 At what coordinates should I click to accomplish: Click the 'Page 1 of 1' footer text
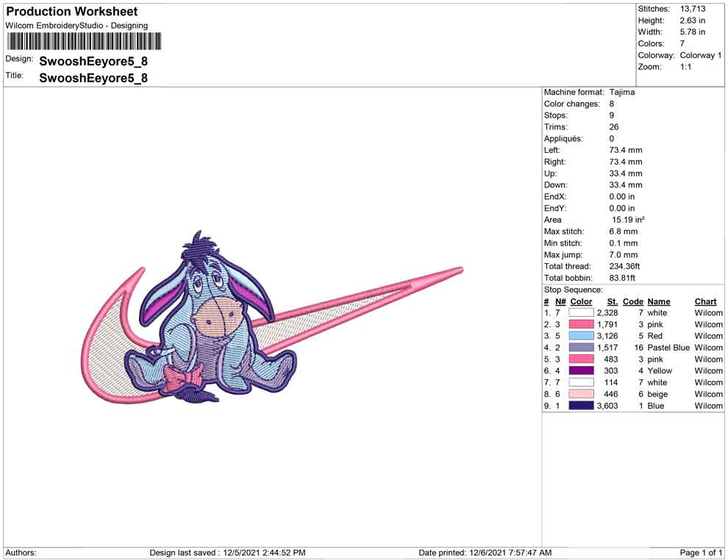pos(701,553)
